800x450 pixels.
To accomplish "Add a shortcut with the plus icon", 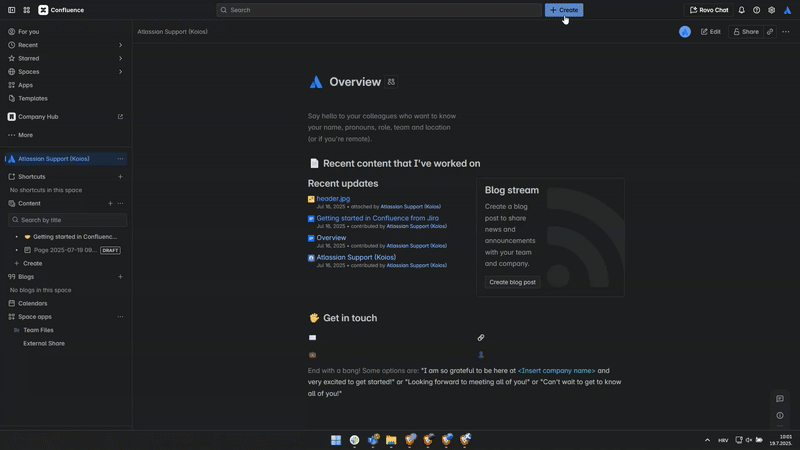I will pyautogui.click(x=120, y=177).
